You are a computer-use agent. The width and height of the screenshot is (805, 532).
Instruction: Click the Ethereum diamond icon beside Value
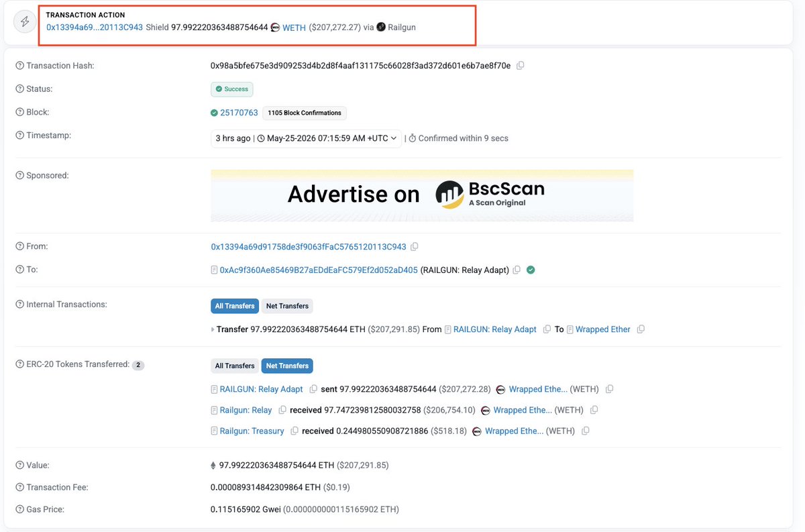(214, 466)
